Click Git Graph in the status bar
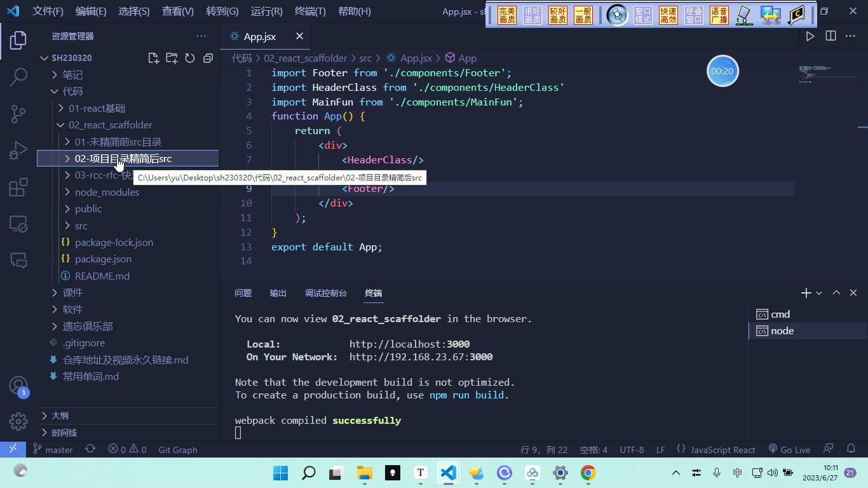868x488 pixels. (178, 449)
